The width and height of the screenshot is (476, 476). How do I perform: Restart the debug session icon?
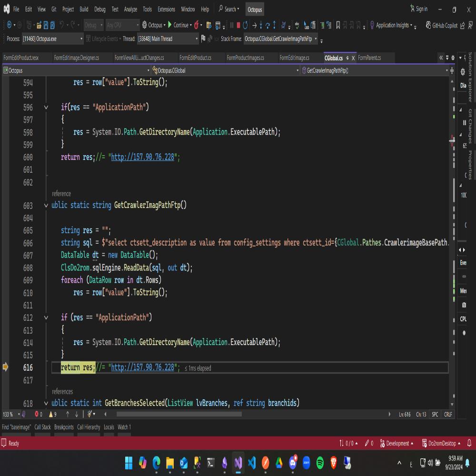tap(245, 25)
